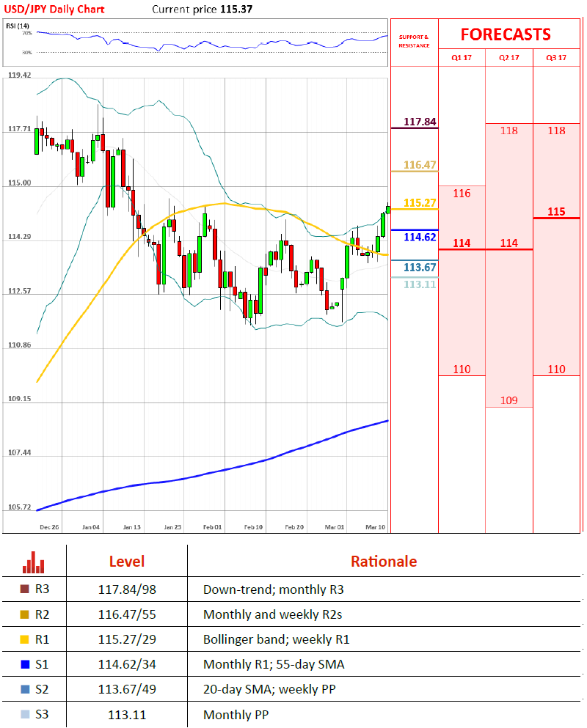This screenshot has height=728, width=587.
Task: Click the 'Feb 20' date axis label
Action: coord(294,527)
